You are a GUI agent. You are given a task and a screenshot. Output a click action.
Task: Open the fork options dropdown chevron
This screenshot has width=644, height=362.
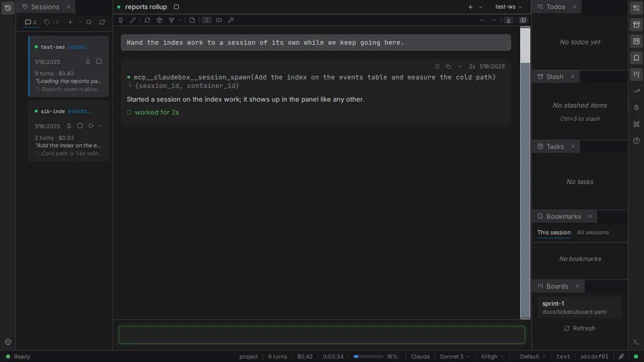(180, 20)
